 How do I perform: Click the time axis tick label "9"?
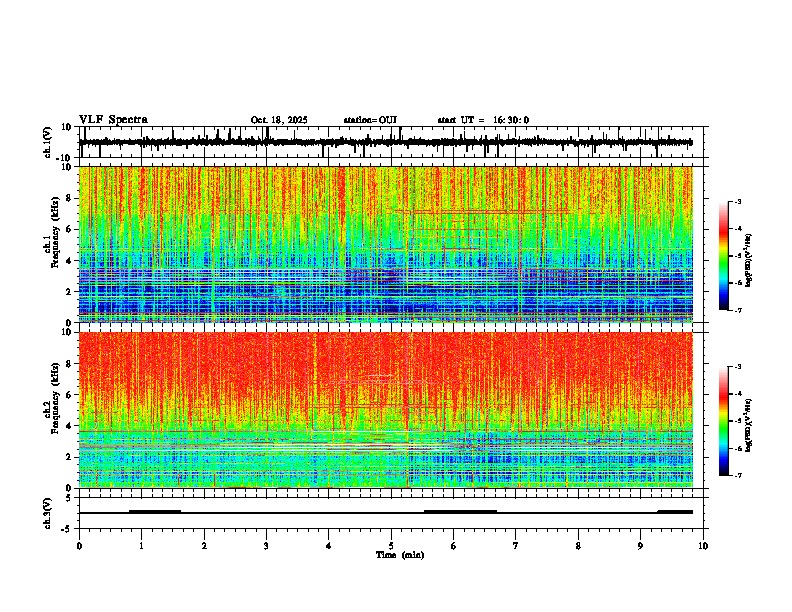click(x=640, y=546)
